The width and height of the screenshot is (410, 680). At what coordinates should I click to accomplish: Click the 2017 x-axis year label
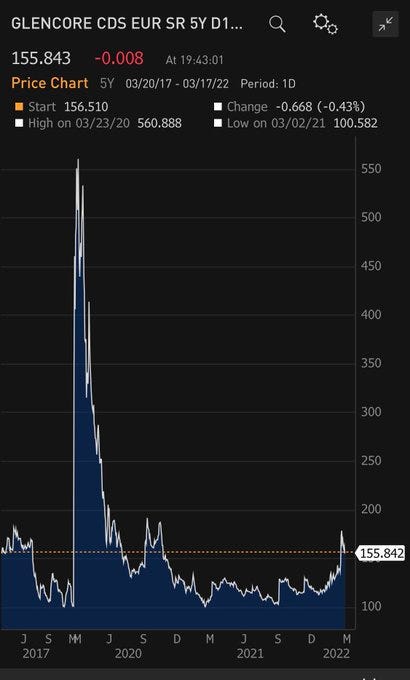point(36,654)
